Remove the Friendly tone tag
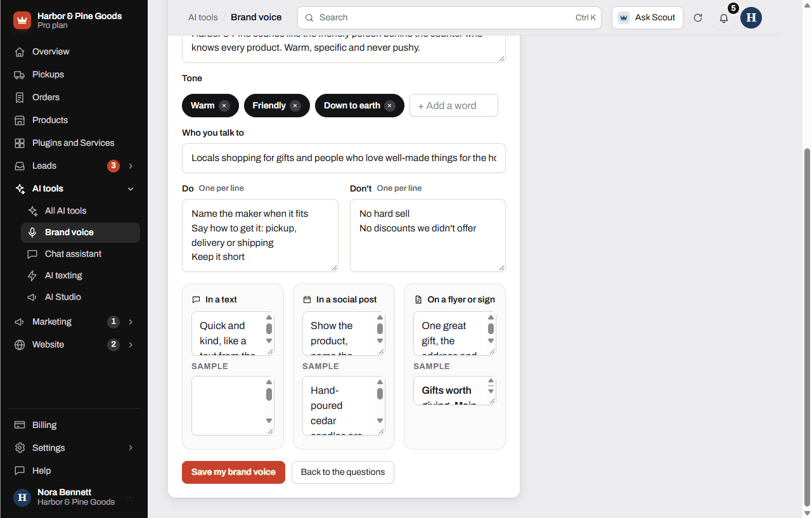Screen dimensions: 812x518 tap(295, 106)
